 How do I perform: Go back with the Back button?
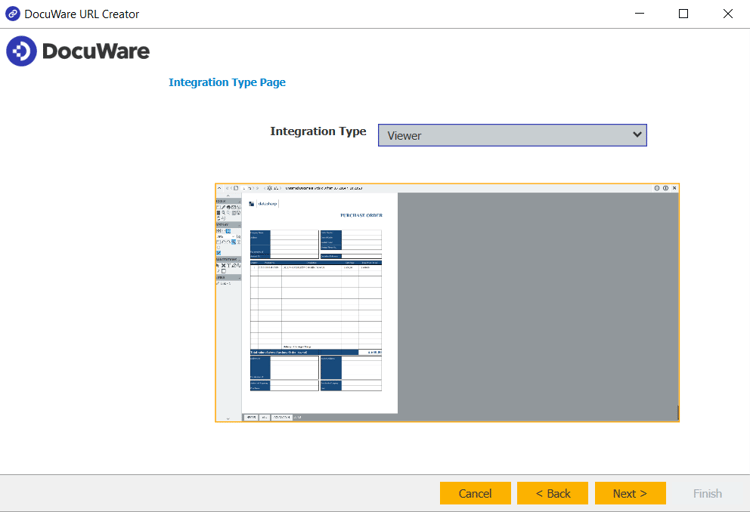click(x=552, y=493)
